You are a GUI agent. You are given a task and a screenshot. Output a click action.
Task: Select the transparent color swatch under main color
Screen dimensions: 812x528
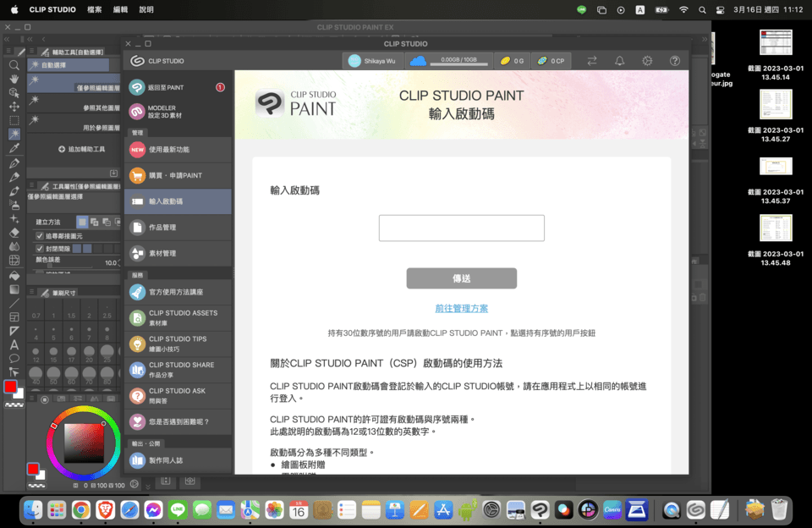tap(14, 405)
